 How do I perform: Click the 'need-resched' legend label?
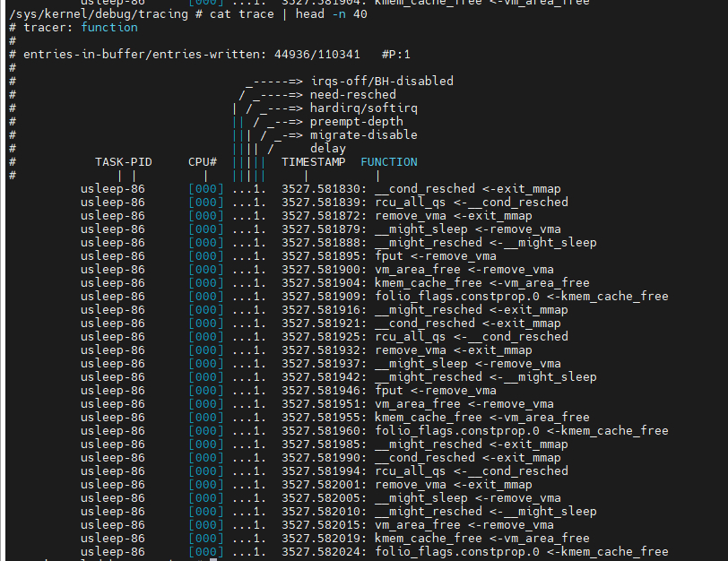(x=352, y=95)
